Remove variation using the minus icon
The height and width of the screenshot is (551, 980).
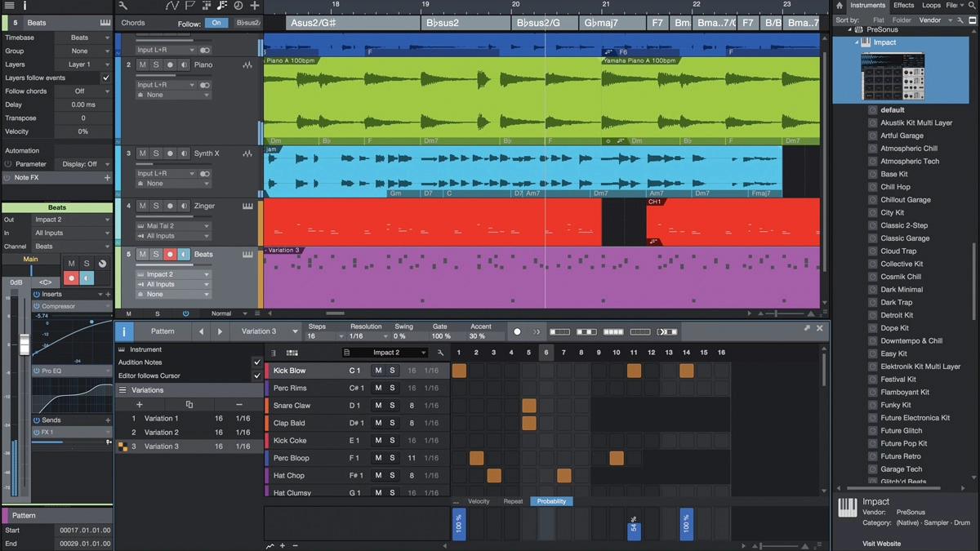point(238,404)
